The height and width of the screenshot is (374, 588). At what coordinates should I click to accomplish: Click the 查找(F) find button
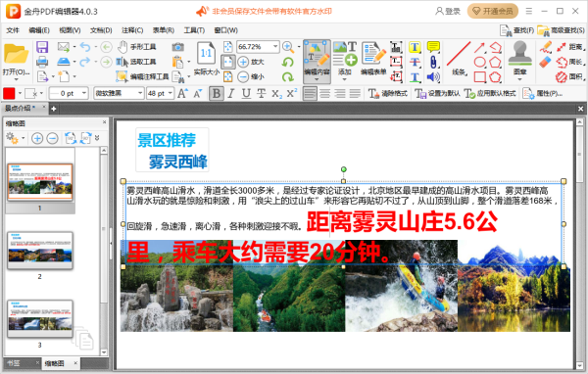pos(516,30)
